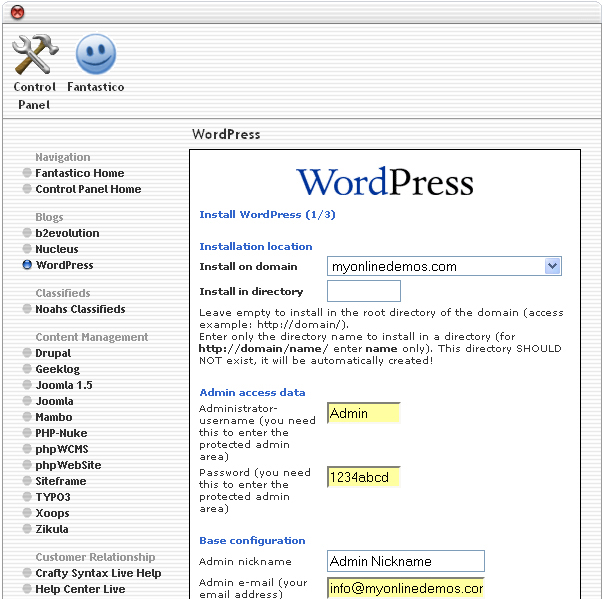Open Mambo installer link

point(54,417)
